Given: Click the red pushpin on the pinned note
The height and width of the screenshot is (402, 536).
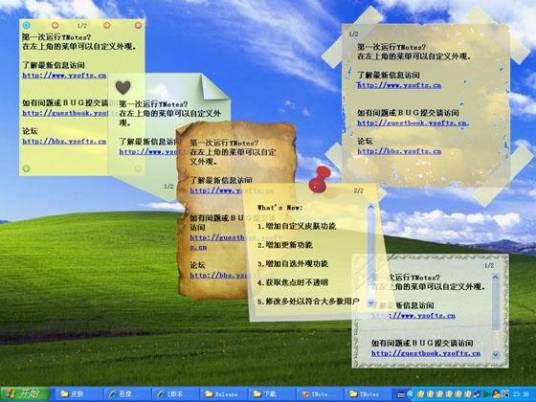Looking at the screenshot, I should tap(319, 180).
